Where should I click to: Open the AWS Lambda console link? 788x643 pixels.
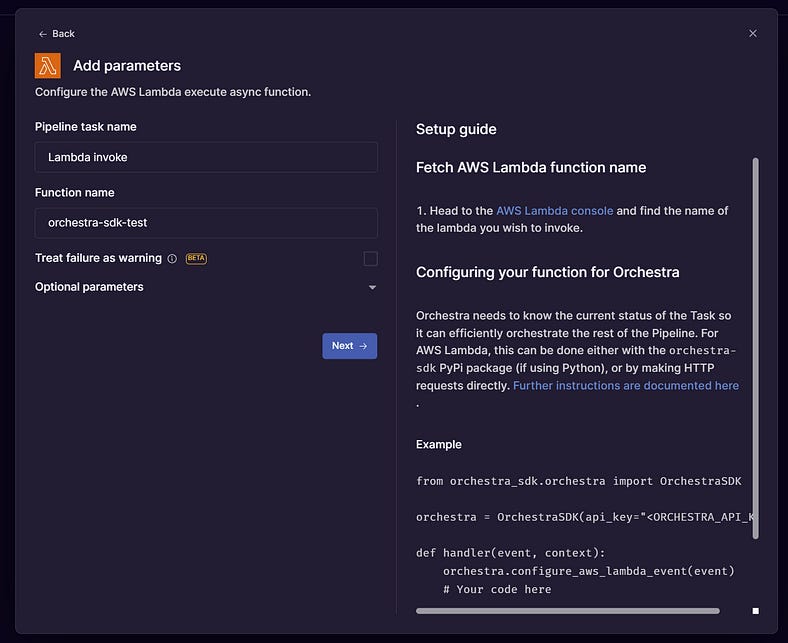click(x=554, y=211)
